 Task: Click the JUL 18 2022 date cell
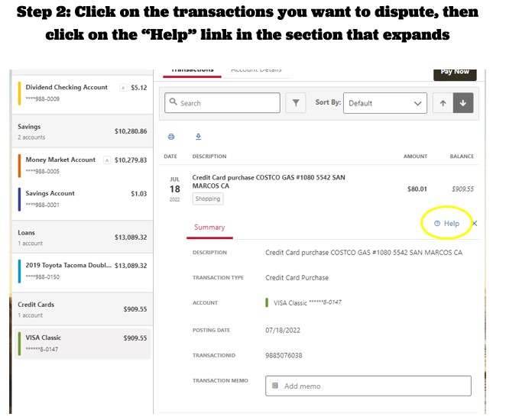click(174, 189)
